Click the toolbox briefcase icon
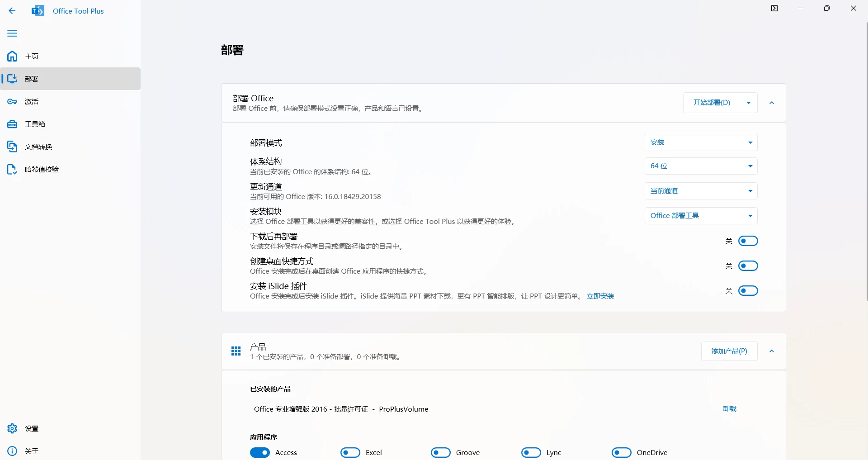The width and height of the screenshot is (868, 460). 12,124
